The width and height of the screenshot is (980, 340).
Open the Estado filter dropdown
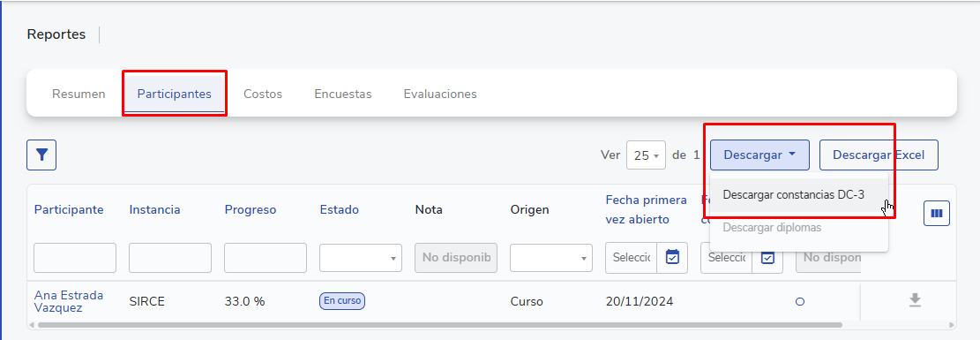(361, 258)
